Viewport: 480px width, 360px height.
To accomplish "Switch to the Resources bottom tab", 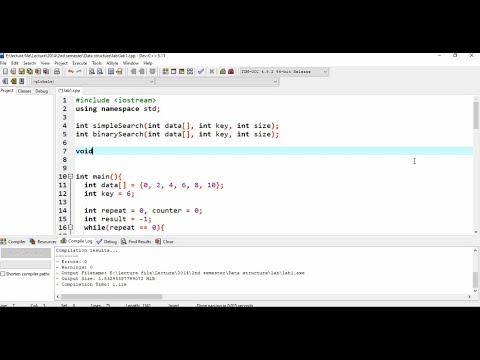I will tap(43, 241).
